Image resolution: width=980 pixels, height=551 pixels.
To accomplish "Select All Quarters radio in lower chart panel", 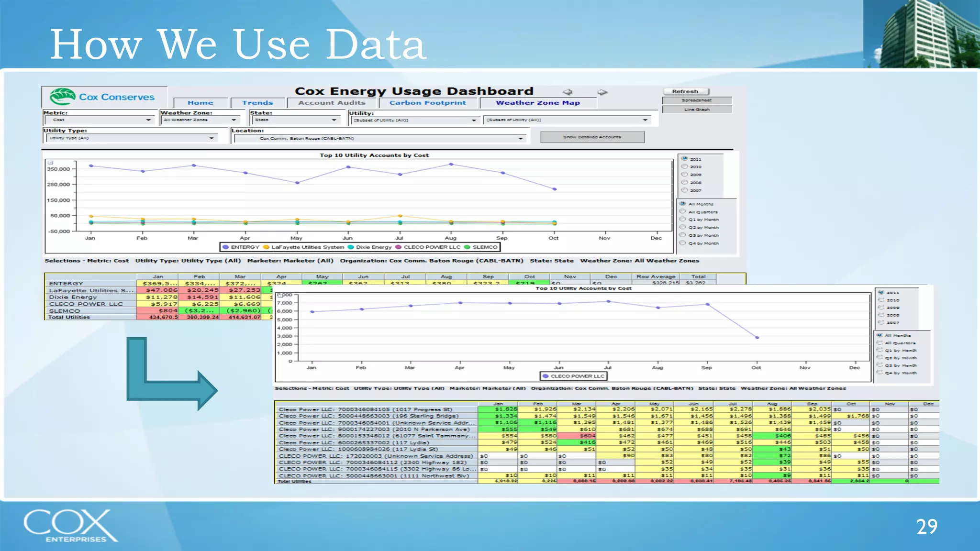I will (880, 343).
